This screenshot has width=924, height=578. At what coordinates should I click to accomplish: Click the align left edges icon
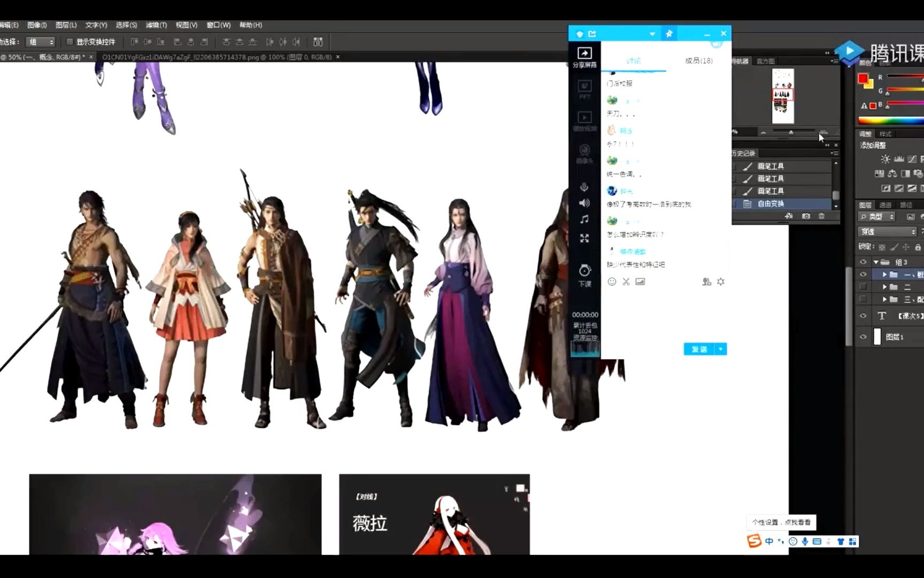[178, 42]
